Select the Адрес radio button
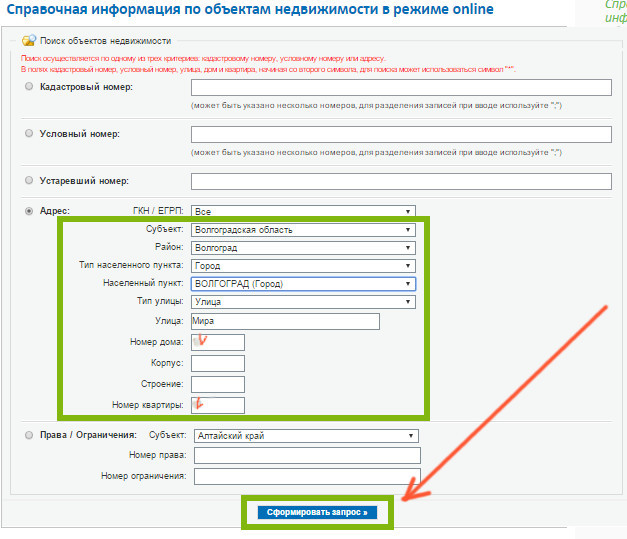The width and height of the screenshot is (627, 539). pyautogui.click(x=29, y=212)
